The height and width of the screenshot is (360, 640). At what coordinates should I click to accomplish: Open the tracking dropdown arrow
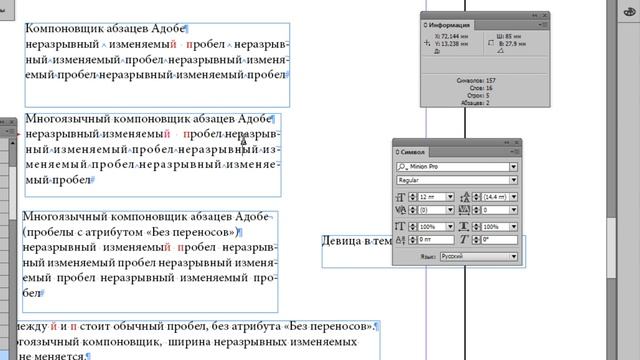point(514,210)
